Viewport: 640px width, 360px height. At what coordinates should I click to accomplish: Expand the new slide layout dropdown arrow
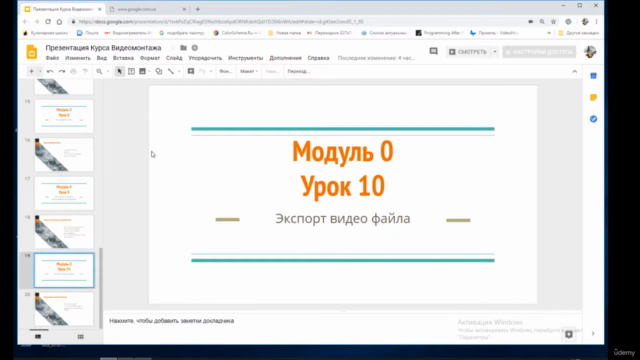tap(40, 71)
